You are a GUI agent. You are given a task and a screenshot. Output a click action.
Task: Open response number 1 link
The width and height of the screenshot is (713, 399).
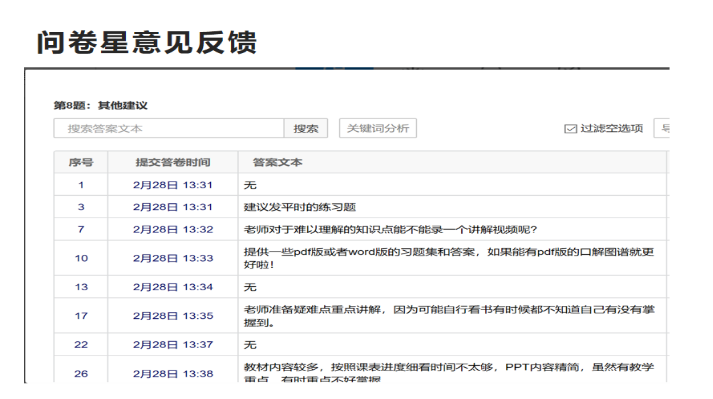point(81,185)
